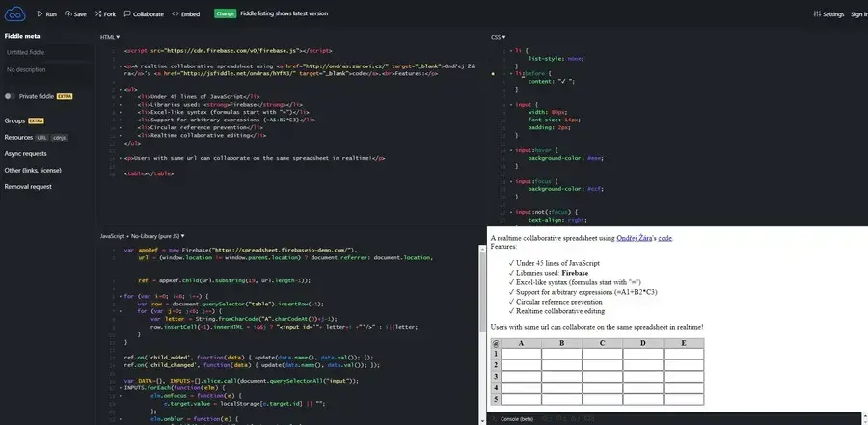
Task: Open the Resources section
Action: [x=19, y=137]
